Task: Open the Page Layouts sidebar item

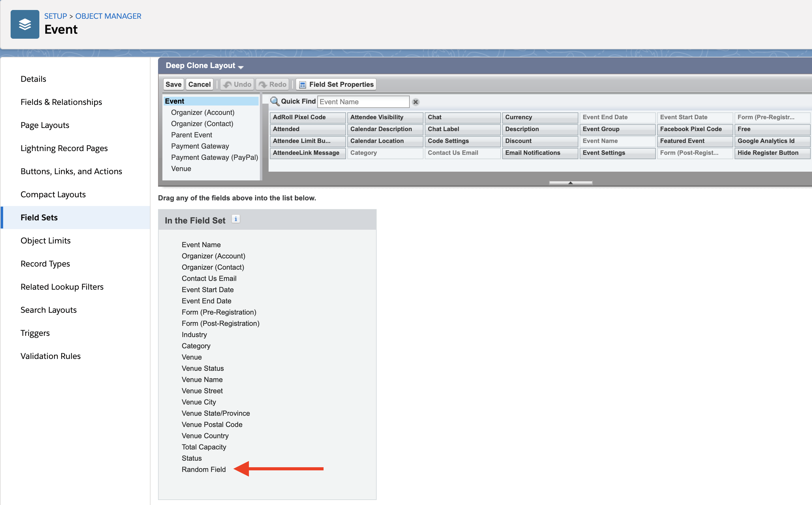Action: coord(45,125)
